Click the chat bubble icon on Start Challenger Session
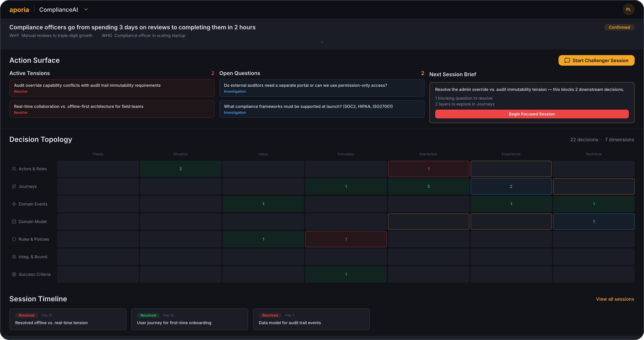 pyautogui.click(x=567, y=60)
